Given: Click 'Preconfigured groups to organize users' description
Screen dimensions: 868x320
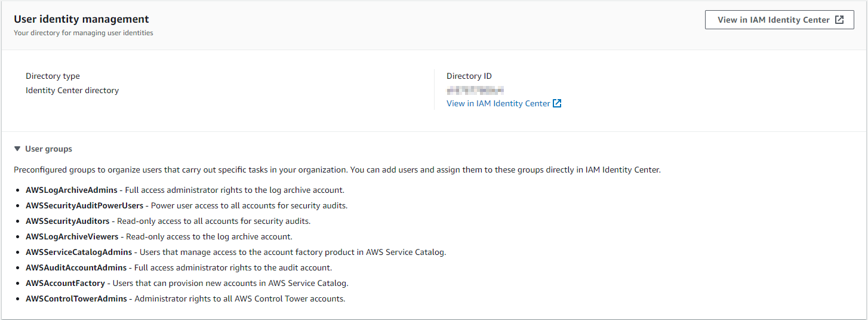Looking at the screenshot, I should tap(337, 170).
